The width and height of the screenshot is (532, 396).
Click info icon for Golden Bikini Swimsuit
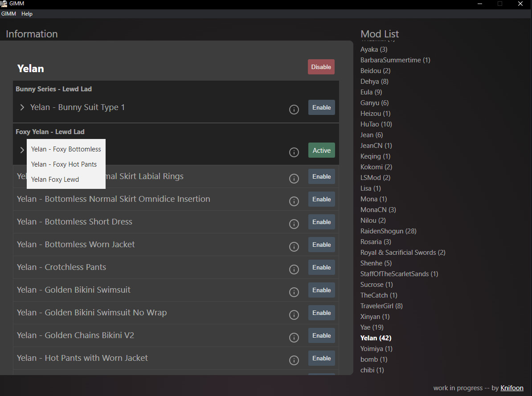294,292
